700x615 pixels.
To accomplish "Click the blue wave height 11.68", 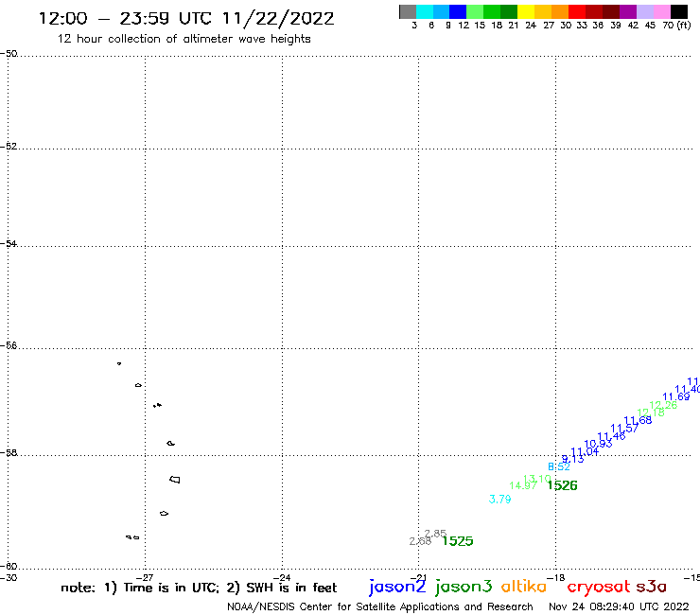I will (x=638, y=420).
